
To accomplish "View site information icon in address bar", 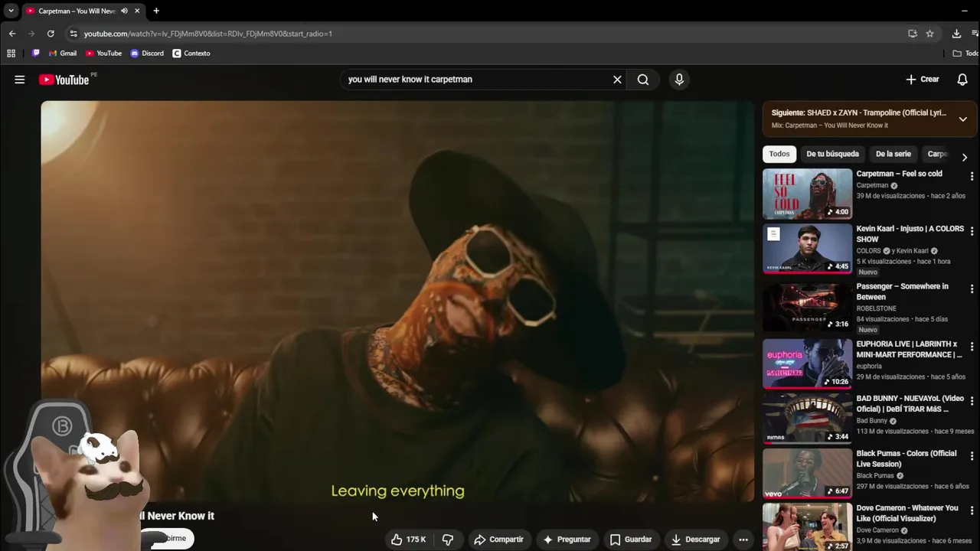I will (x=73, y=34).
